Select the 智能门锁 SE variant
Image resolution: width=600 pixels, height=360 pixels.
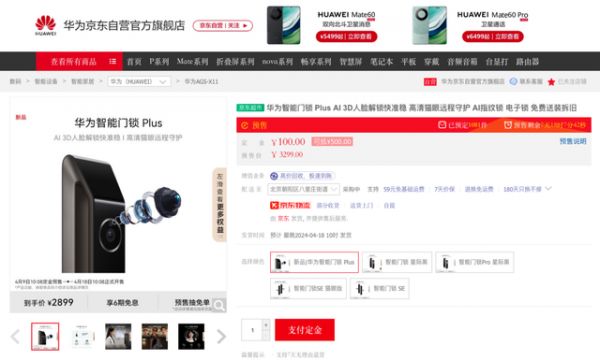(x=379, y=288)
